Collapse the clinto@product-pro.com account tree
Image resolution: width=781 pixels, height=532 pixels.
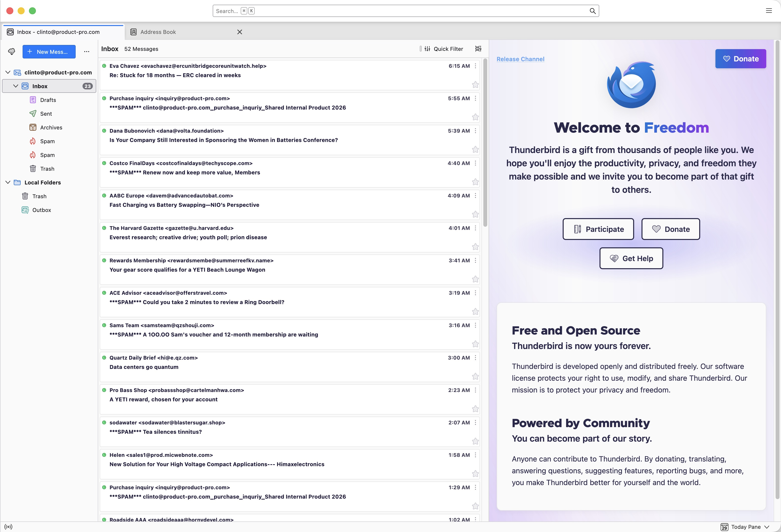tap(8, 72)
